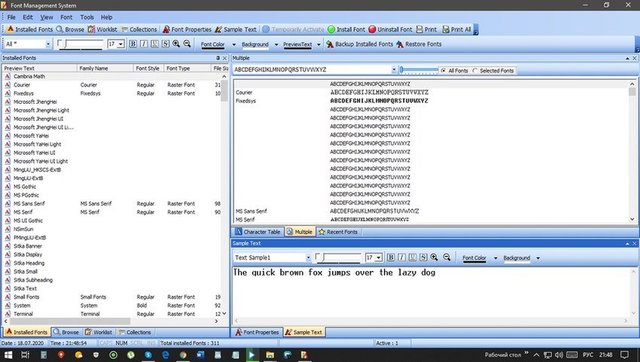640x362 pixels.
Task: Open the All * filter dropdown
Action: click(48, 44)
